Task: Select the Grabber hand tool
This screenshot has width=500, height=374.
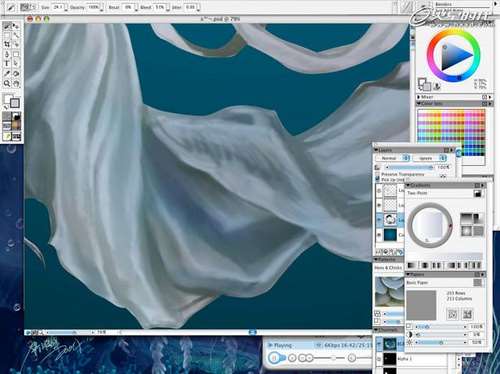Action: 16,83
